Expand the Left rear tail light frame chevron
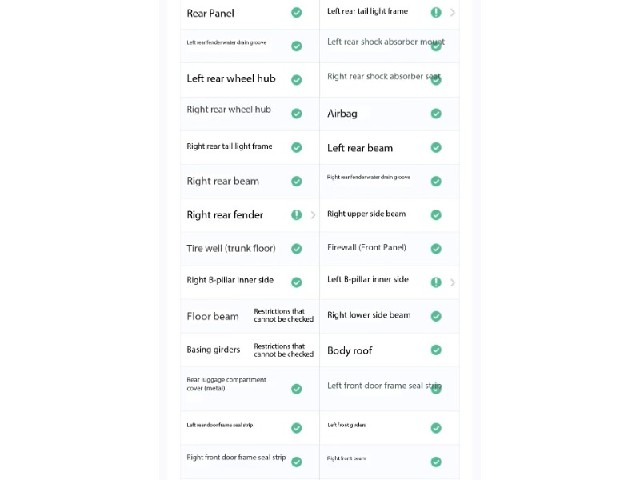Viewport: 640px width, 480px height. 452,13
